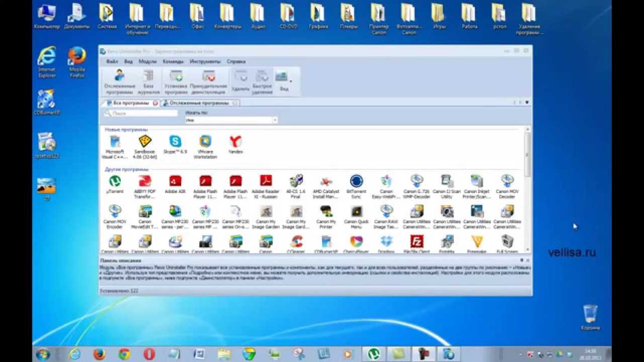The height and width of the screenshot is (362, 644).
Task: Select Skype 6.9 in the program list
Action: 175,145
